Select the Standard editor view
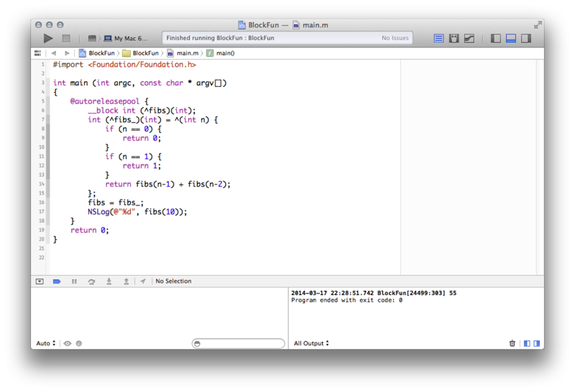 438,38
